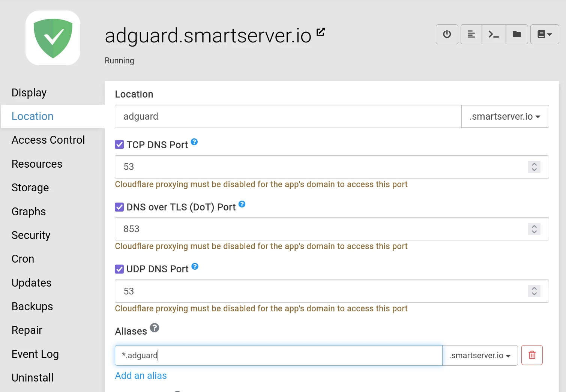Expand the documentation dropdown arrow
Screen dimensions: 566x392
[x=549, y=34]
